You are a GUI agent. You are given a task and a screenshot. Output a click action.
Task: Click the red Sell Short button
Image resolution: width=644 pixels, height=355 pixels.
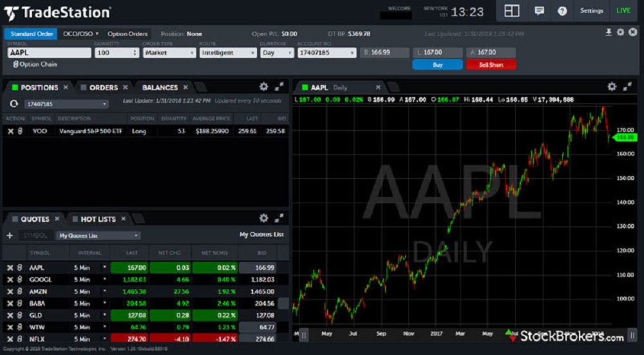click(491, 65)
